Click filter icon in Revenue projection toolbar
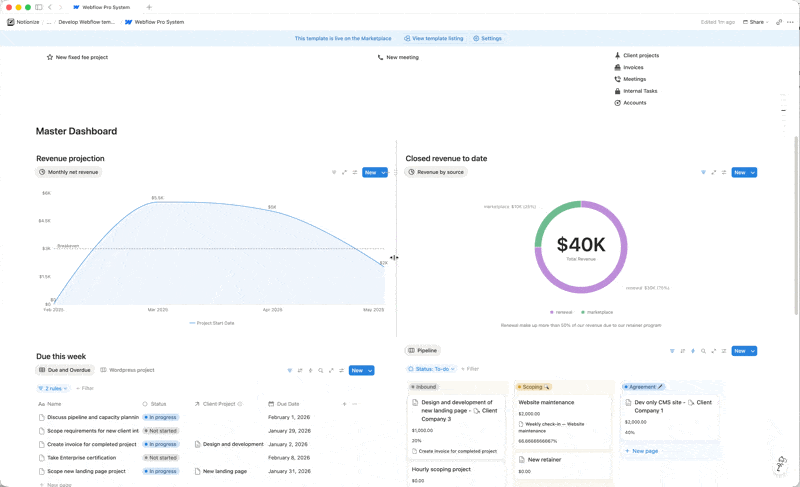 coord(334,172)
